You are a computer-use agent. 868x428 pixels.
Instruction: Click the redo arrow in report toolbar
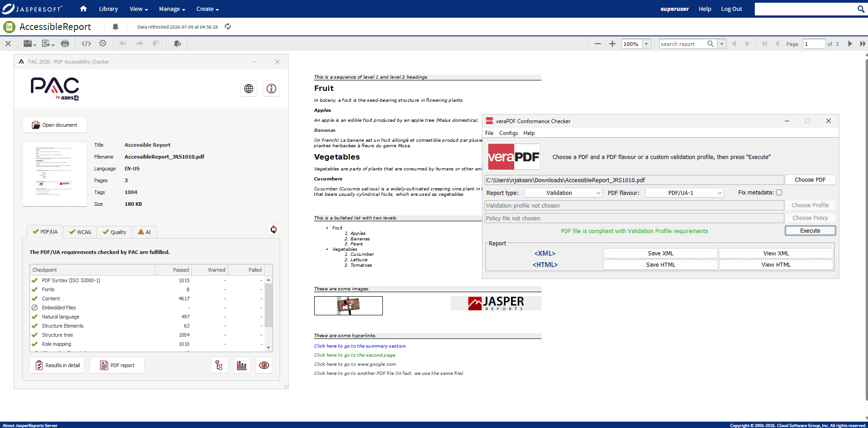point(140,44)
